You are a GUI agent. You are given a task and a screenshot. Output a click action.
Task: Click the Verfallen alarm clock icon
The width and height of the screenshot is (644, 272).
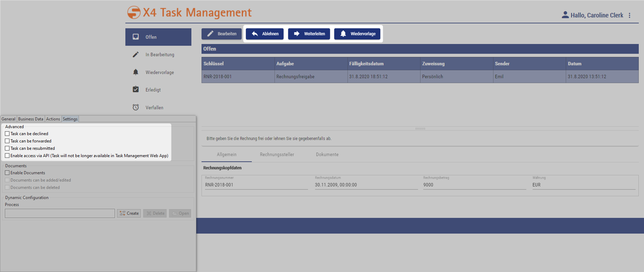point(136,108)
